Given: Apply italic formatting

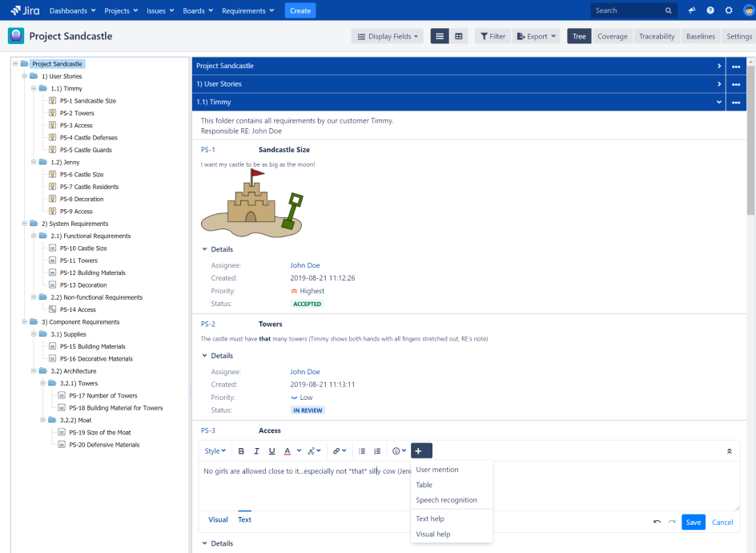Looking at the screenshot, I should tap(256, 450).
